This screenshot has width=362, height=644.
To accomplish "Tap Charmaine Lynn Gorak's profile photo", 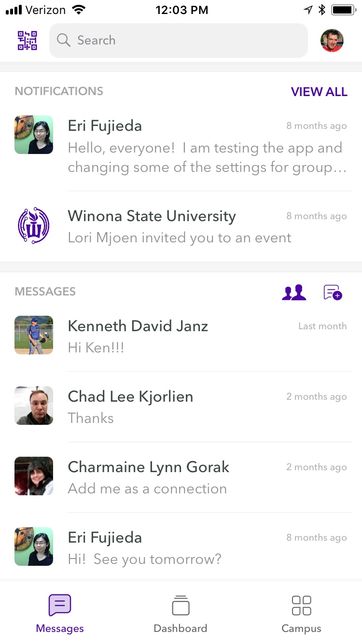I will [x=34, y=476].
